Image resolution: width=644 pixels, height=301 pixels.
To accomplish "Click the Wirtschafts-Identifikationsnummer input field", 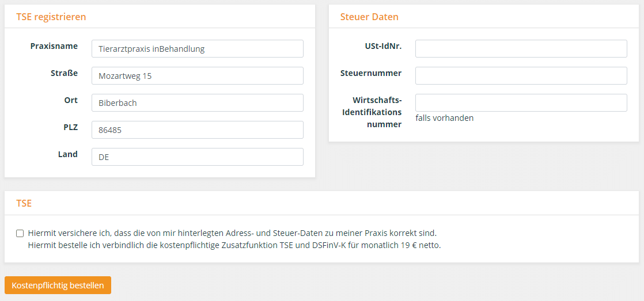I will [x=521, y=103].
